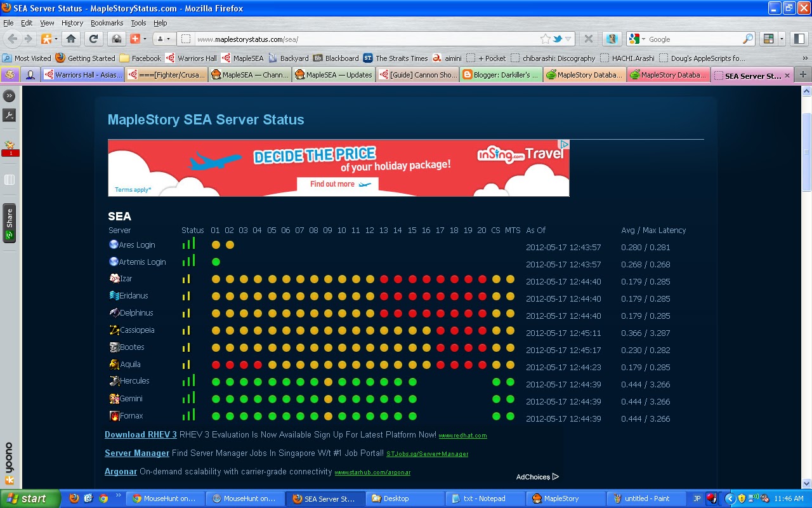Expand bookmarks toolbar overflow chevron
Viewport: 812px width, 508px height.
(805, 58)
